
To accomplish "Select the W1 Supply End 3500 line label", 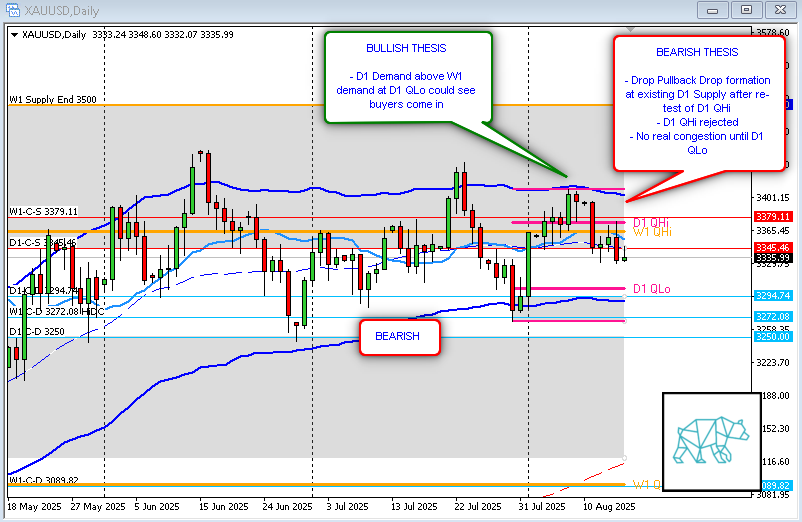I will [52, 99].
